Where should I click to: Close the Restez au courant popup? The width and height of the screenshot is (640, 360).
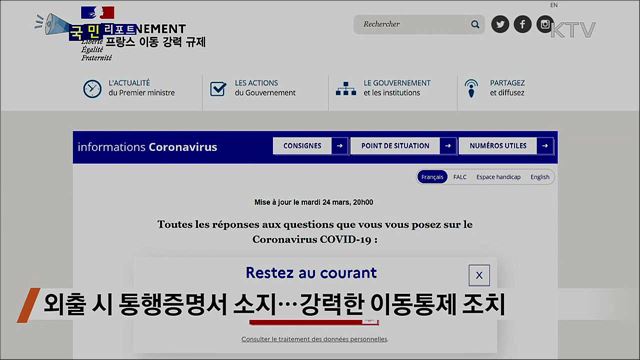pos(479,276)
